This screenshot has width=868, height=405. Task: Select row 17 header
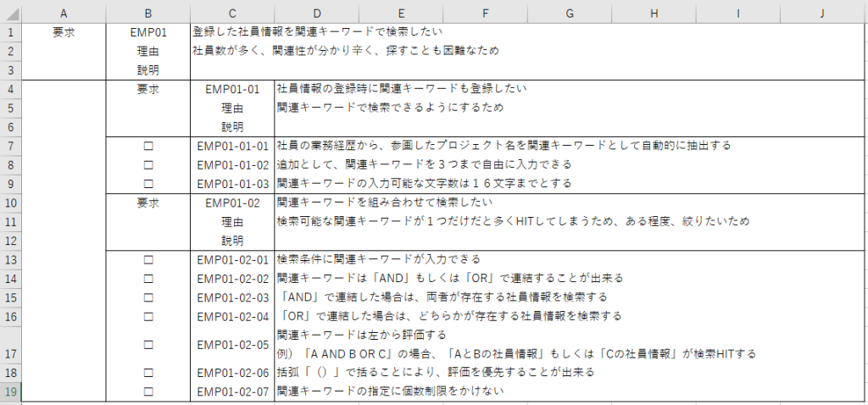click(x=10, y=344)
